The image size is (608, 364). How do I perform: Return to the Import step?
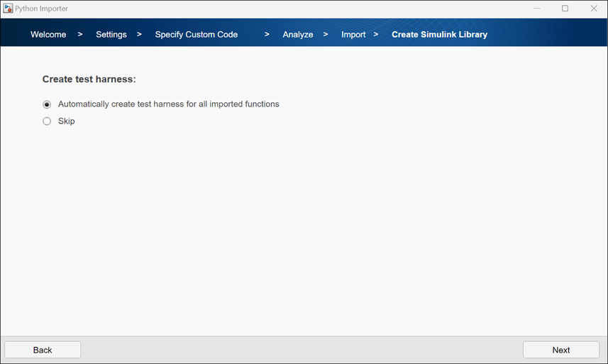click(353, 34)
